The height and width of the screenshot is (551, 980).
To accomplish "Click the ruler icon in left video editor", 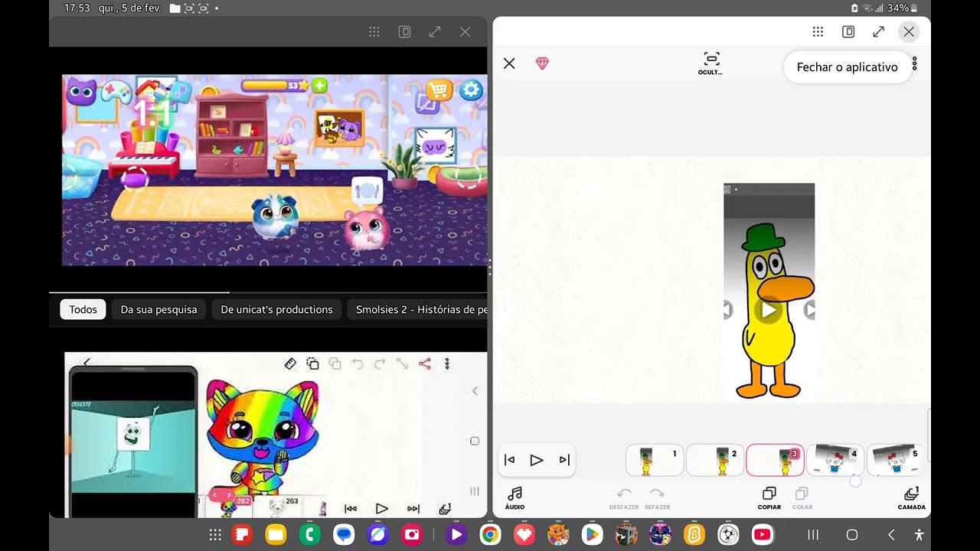I will [290, 364].
